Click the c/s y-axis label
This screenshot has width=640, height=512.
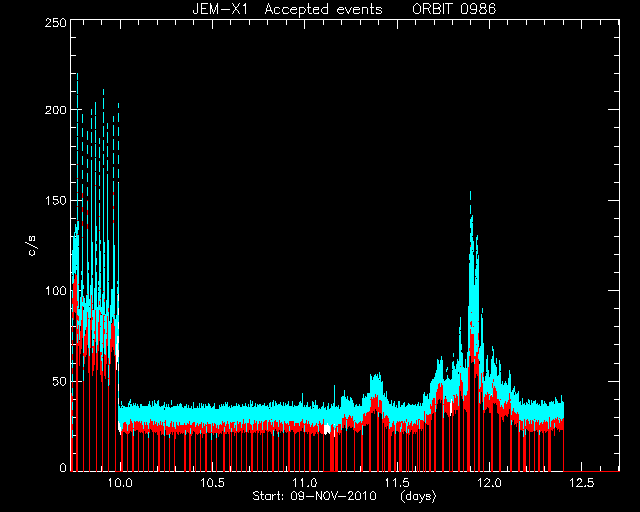32,246
